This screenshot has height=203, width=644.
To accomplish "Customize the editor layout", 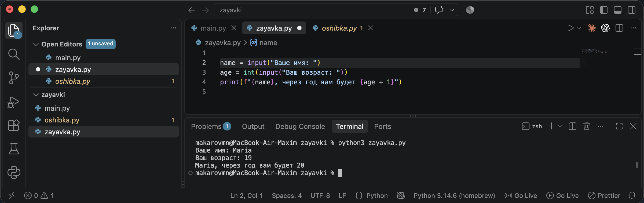I will tap(590, 10).
